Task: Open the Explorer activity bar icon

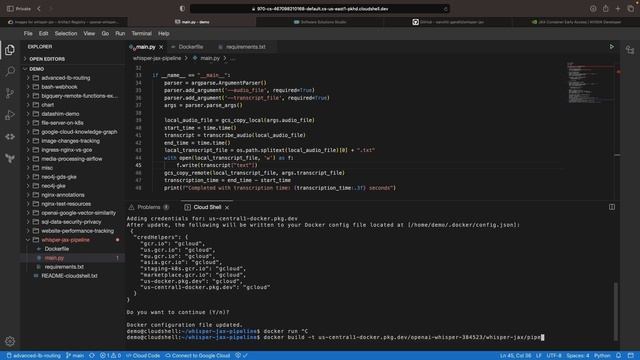Action: click(10, 50)
